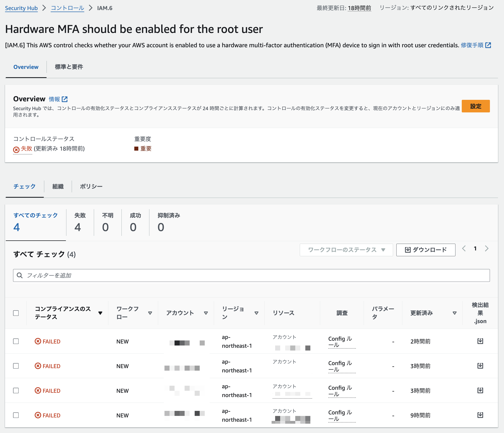
Task: Click the FAILED status icon in the 9時間前 row
Action: [38, 415]
